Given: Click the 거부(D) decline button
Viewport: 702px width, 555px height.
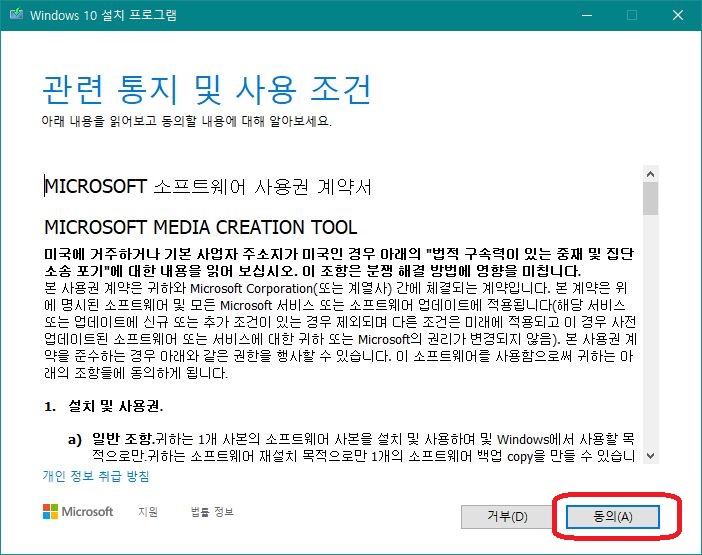Looking at the screenshot, I should [507, 517].
